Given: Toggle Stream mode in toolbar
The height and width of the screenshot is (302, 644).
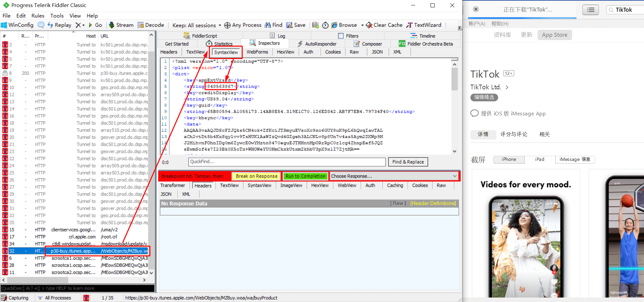Looking at the screenshot, I should pyautogui.click(x=121, y=25).
